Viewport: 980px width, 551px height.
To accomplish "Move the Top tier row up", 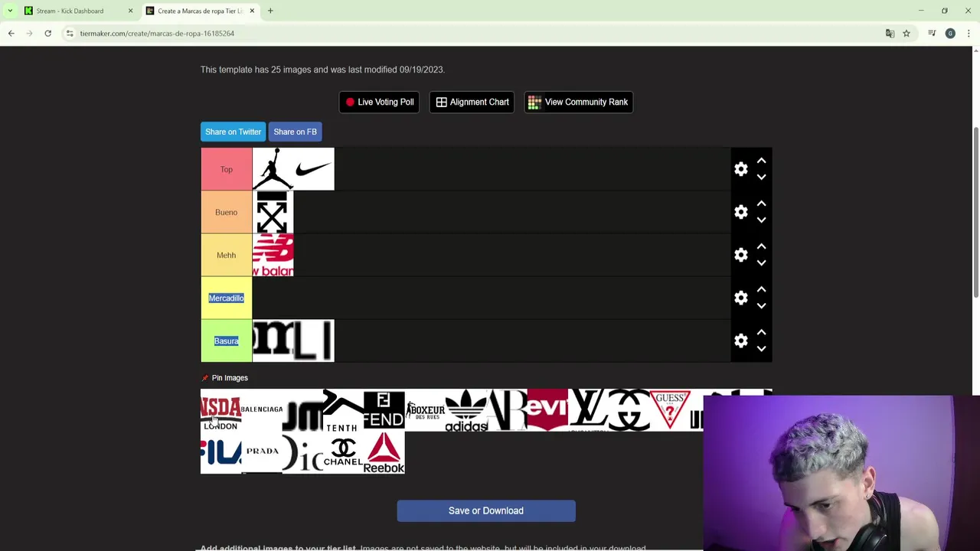I will [x=761, y=161].
